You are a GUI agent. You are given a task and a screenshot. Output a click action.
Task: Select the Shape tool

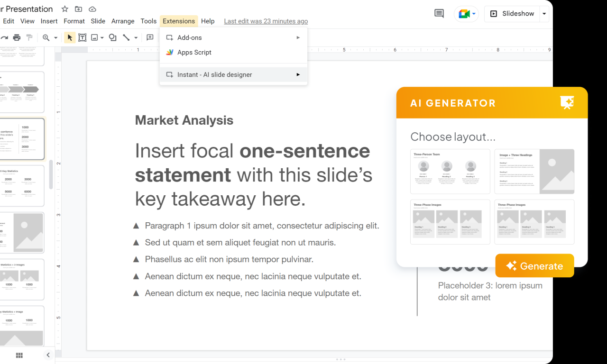(x=112, y=37)
